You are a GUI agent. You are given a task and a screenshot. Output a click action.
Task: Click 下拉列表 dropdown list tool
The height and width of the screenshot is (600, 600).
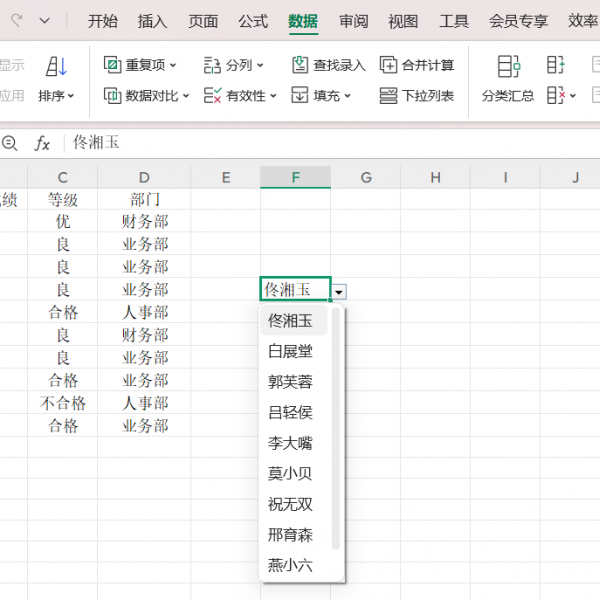coord(389,96)
